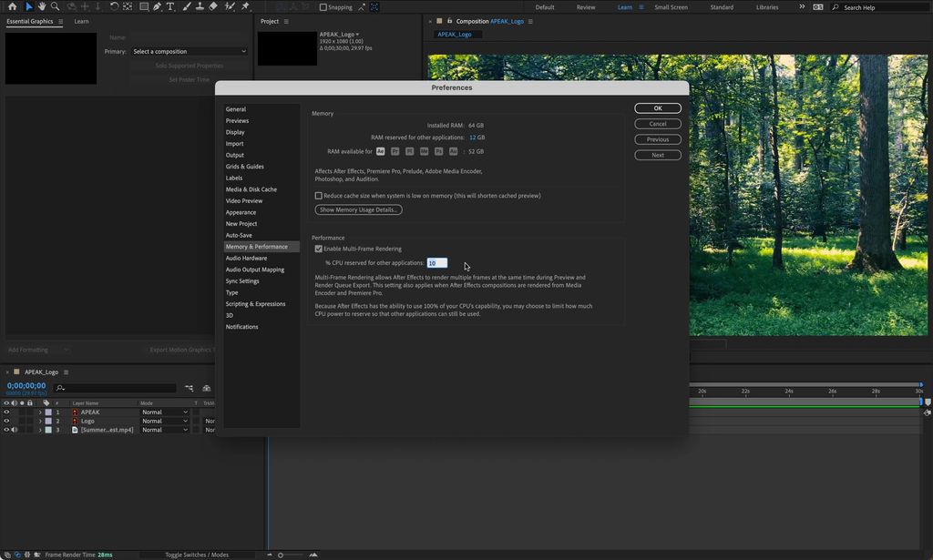The width and height of the screenshot is (933, 560).
Task: Select the Rotation tool
Action: pos(115,5)
